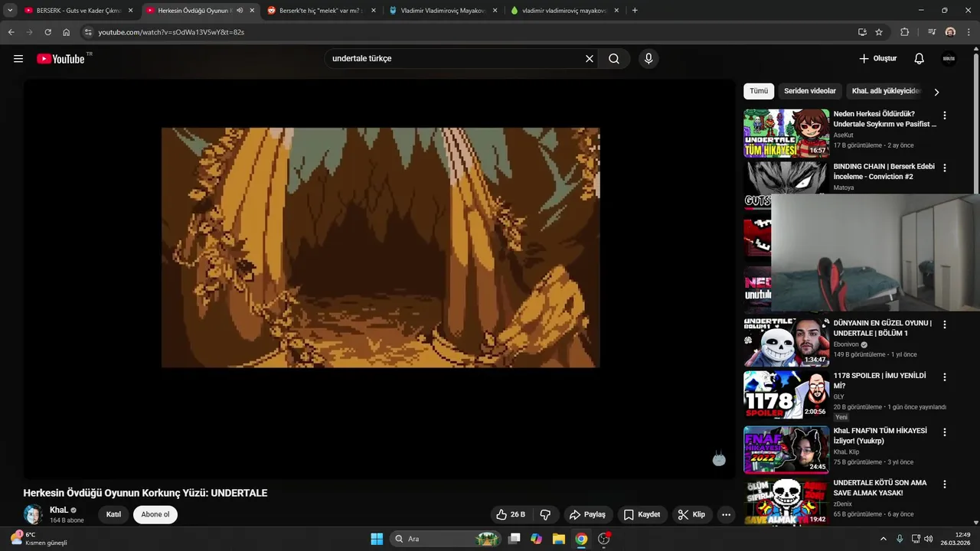Open the media control icon in toolbar
The width and height of the screenshot is (980, 551).
[x=931, y=32]
